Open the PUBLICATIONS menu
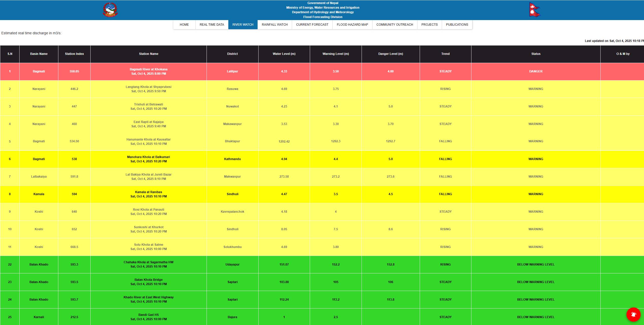 [457, 25]
